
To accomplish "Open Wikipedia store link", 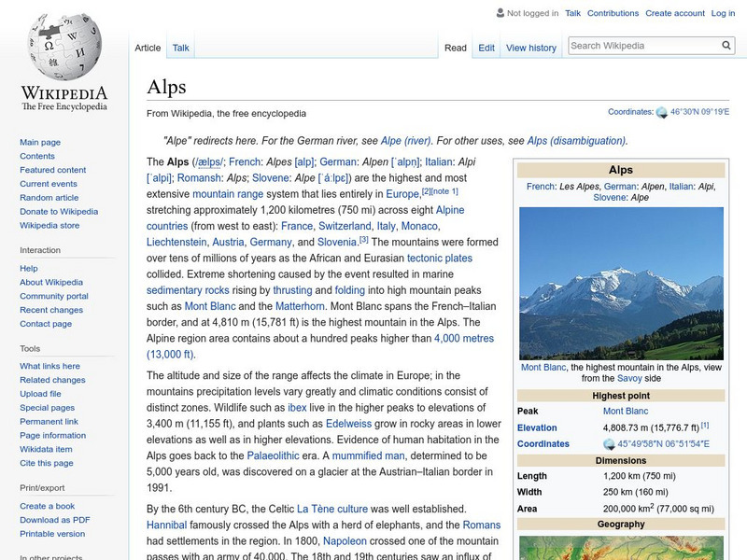I will (49, 225).
